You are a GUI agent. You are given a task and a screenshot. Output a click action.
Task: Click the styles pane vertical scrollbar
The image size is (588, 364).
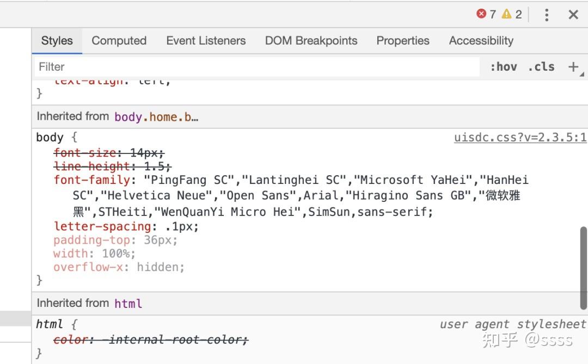click(x=583, y=267)
